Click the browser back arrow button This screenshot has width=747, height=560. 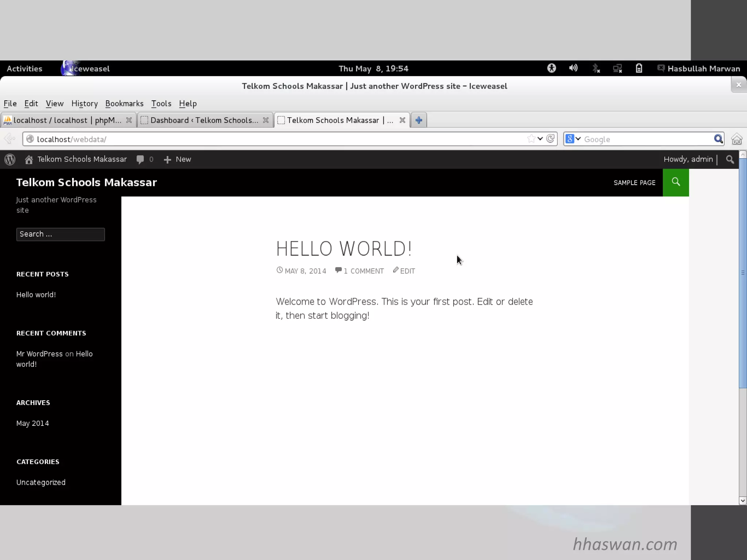[9, 139]
